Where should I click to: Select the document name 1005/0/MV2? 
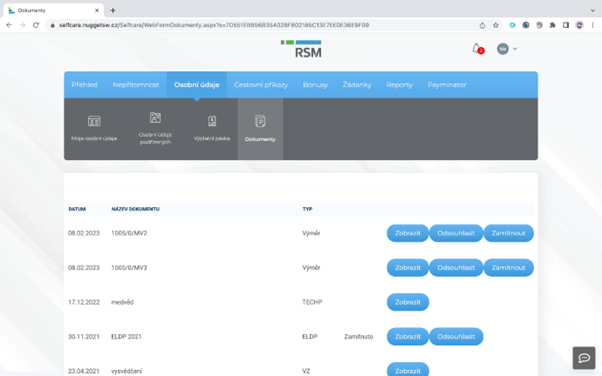[129, 233]
